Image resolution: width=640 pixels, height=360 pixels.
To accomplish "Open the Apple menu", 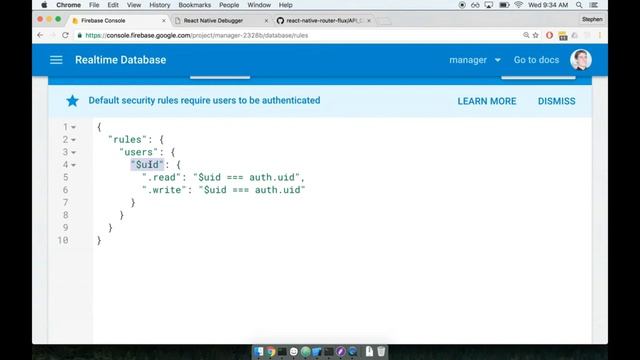I will tap(44, 5).
